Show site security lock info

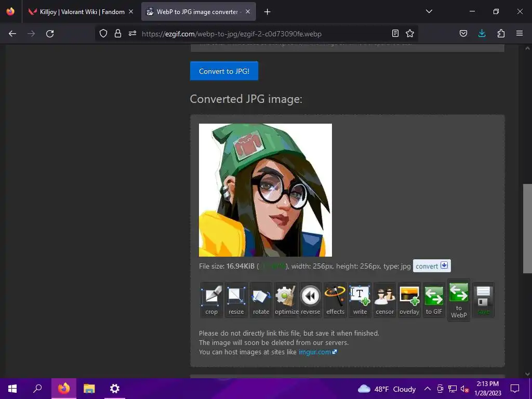pyautogui.click(x=118, y=33)
